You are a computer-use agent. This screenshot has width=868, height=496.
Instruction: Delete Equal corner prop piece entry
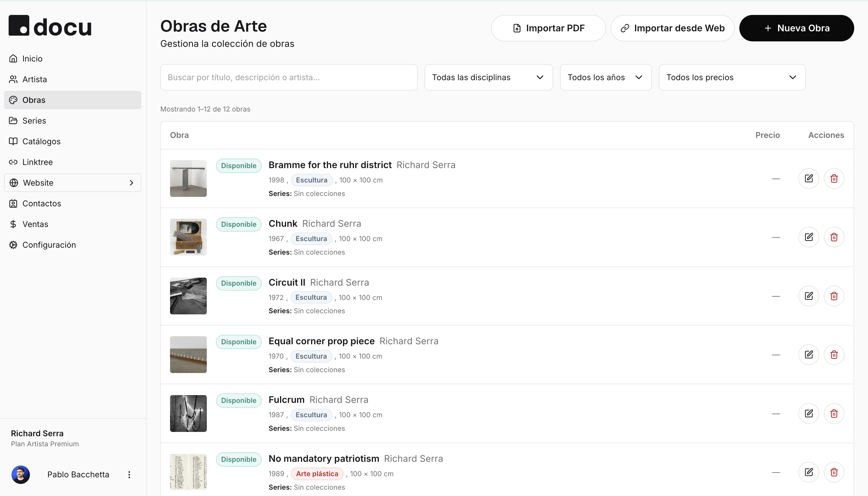(834, 355)
